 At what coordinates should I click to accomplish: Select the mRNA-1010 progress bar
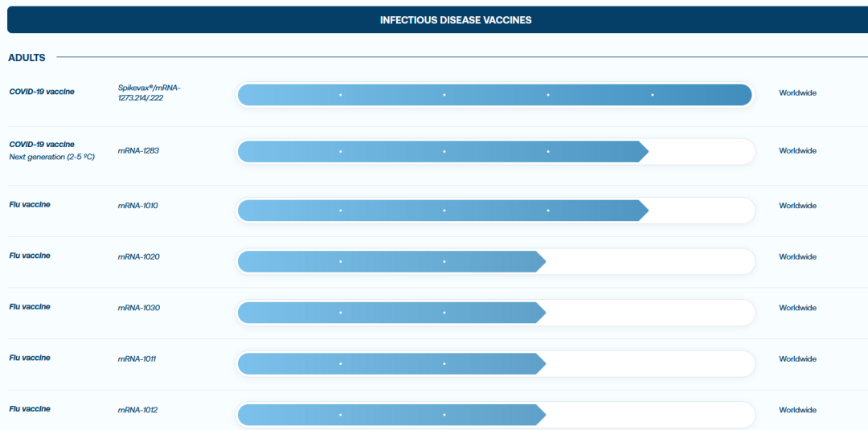442,211
